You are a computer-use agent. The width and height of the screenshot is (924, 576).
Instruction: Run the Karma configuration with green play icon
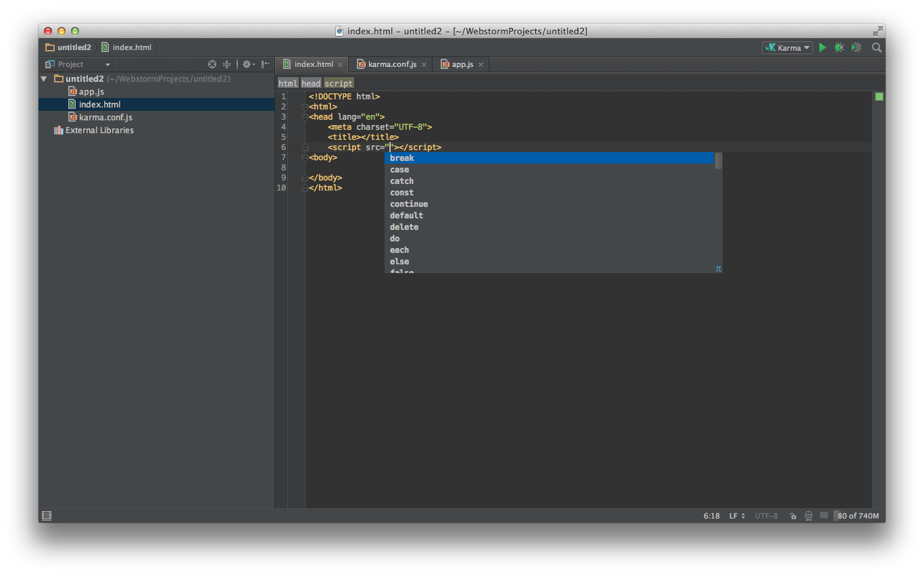click(x=823, y=47)
